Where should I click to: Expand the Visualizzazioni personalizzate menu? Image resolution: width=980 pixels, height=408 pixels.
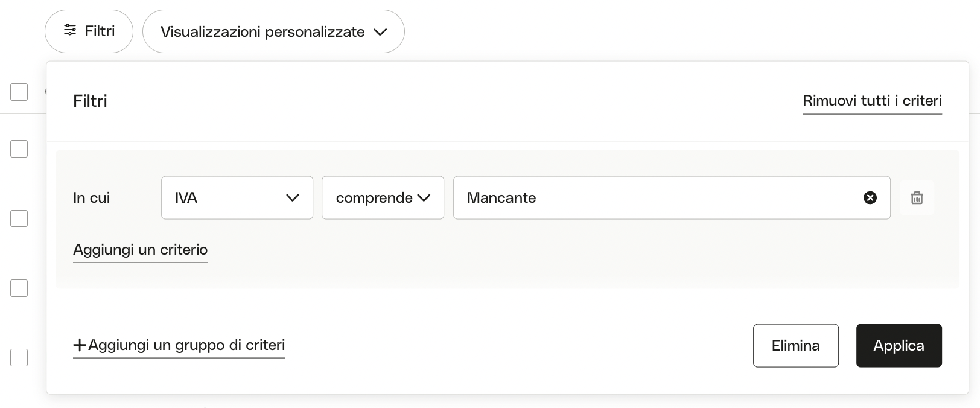click(273, 31)
